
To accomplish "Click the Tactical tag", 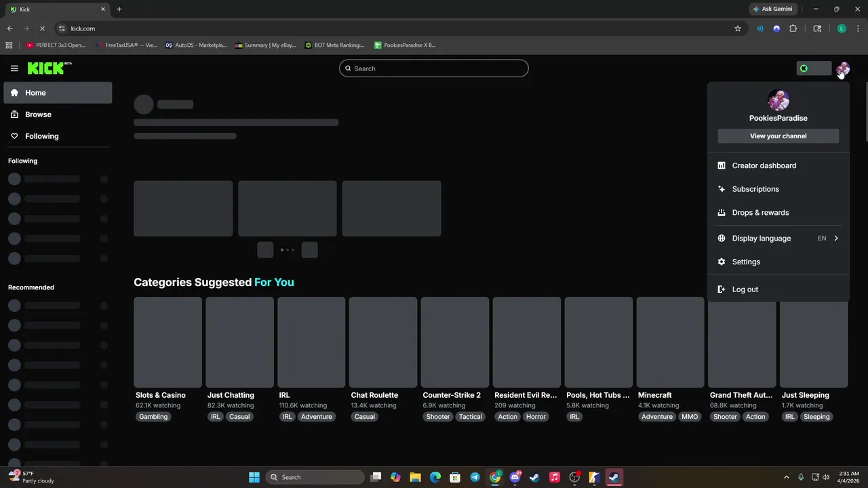I will (x=471, y=417).
